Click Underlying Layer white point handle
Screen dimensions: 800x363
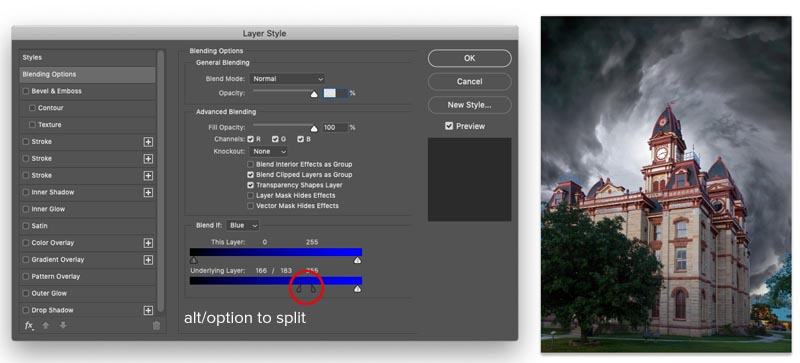point(358,289)
